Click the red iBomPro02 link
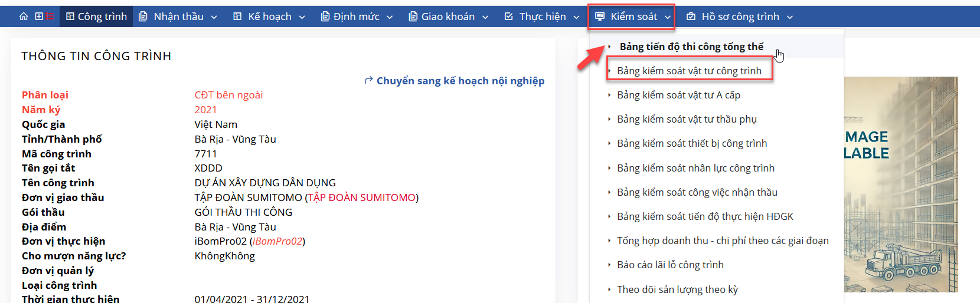This screenshot has height=303, width=980. pos(277,241)
